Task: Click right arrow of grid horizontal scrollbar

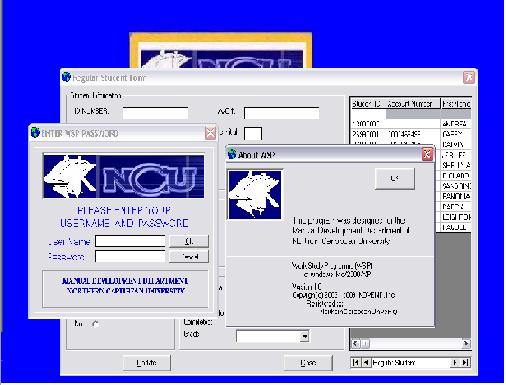Action: (466, 343)
